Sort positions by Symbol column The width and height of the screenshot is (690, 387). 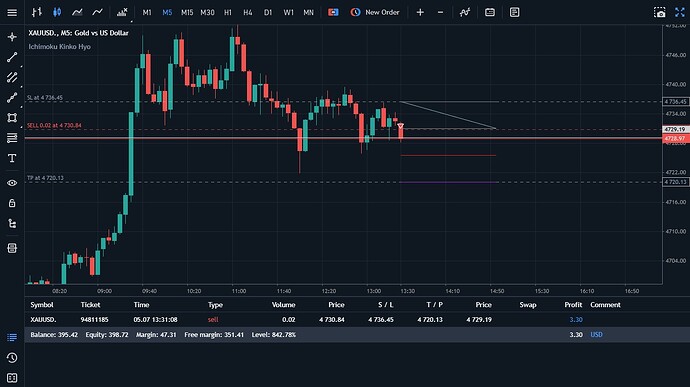pos(42,305)
